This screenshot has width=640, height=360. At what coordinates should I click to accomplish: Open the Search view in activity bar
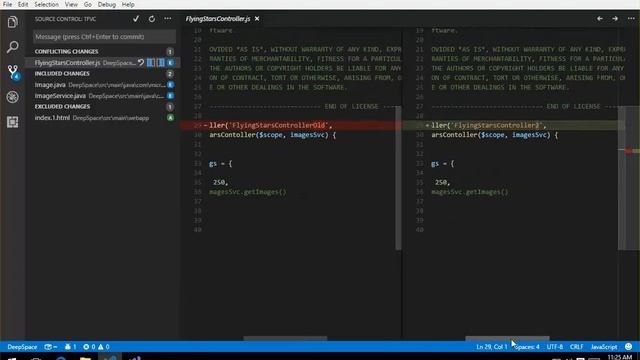point(12,47)
